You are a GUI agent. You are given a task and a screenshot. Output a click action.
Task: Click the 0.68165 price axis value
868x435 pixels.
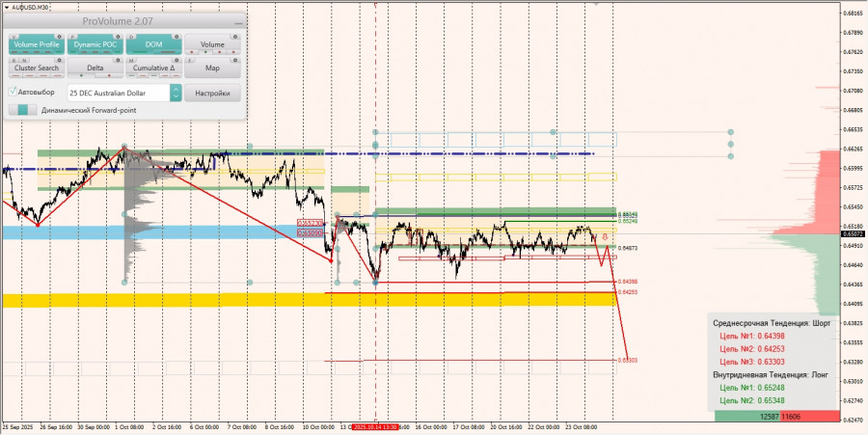coord(852,14)
